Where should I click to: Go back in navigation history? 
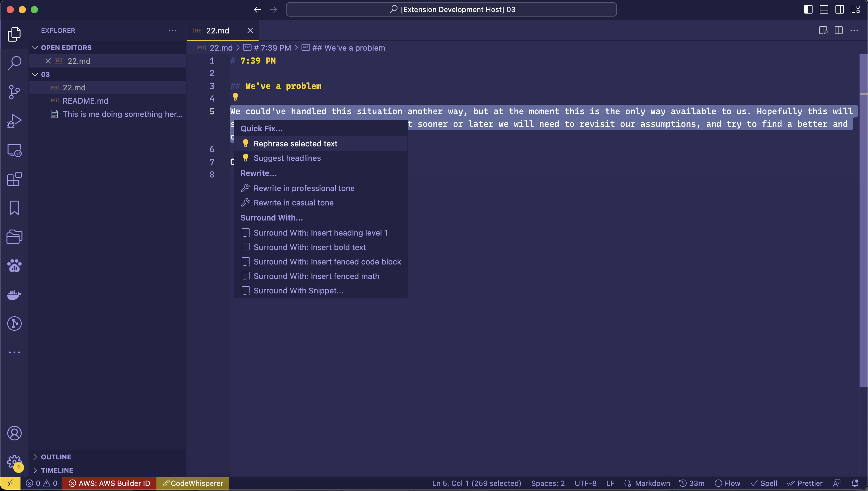[257, 9]
